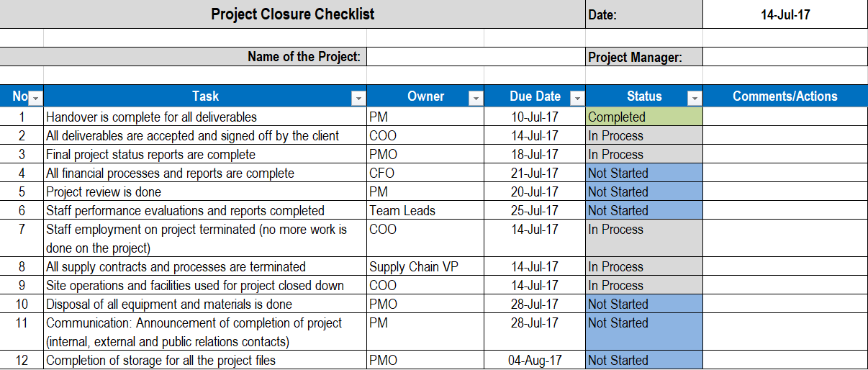The image size is (868, 370).
Task: Select the Name of the Project input cell
Action: tap(476, 56)
